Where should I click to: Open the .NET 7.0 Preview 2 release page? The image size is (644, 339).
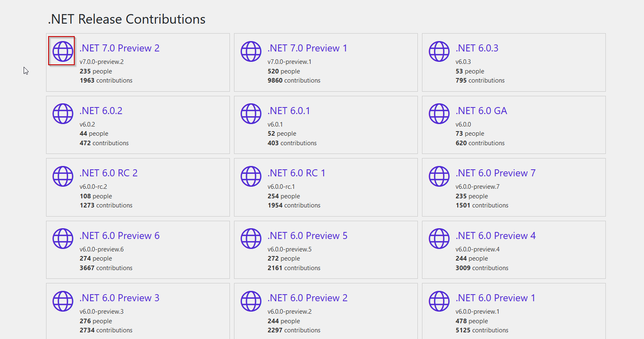(119, 48)
